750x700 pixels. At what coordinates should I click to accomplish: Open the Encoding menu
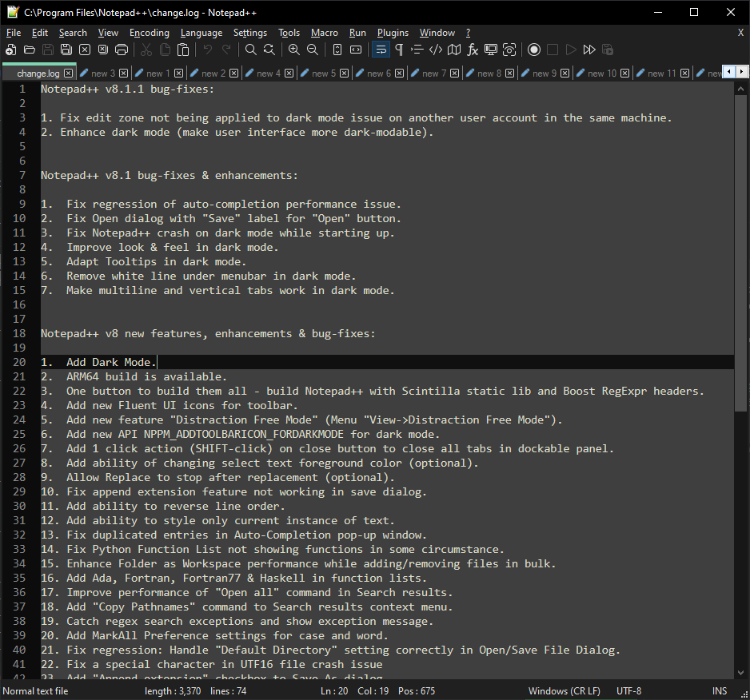tap(149, 33)
